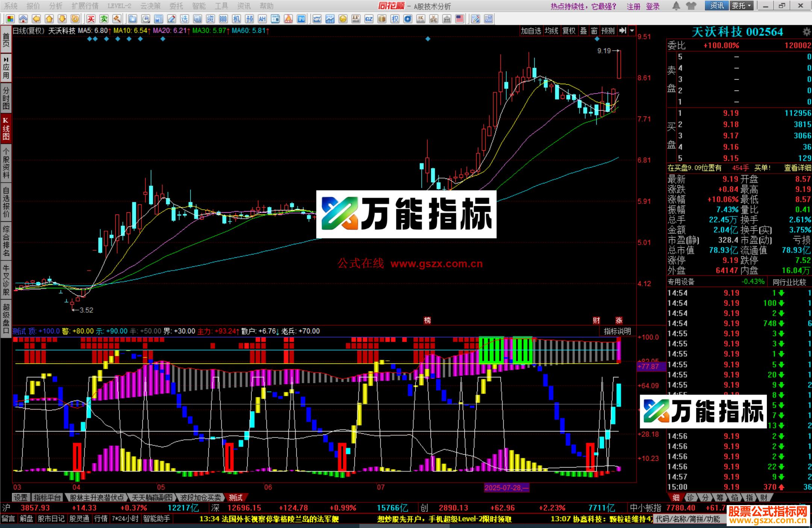Click the US flag market icon
Image resolution: width=812 pixels, height=528 pixels.
coord(460,19)
